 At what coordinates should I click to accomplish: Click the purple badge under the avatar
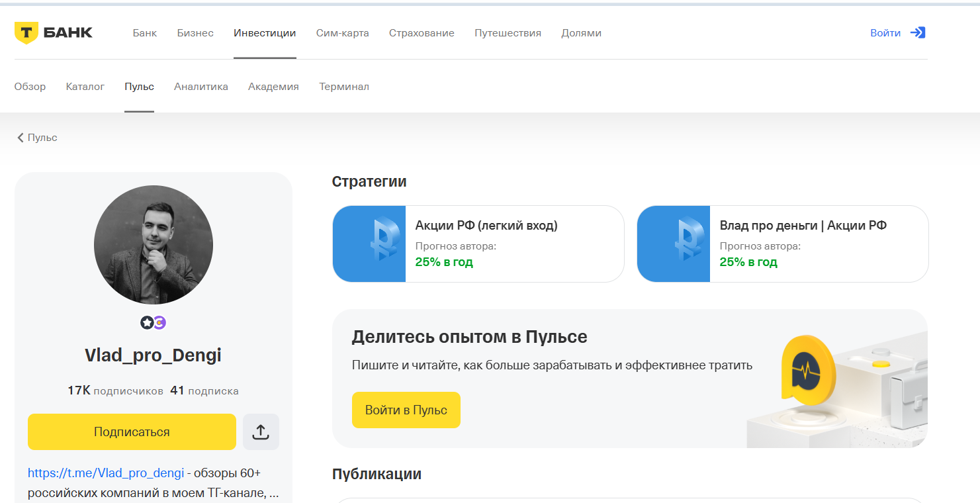tap(159, 322)
